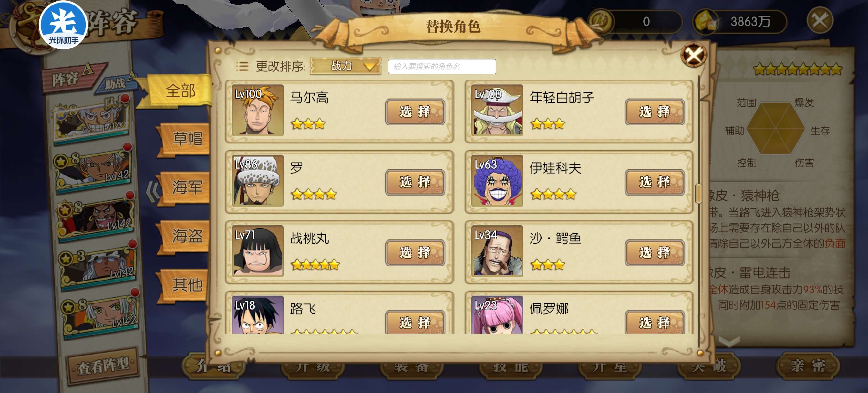
Task: Collapse side panel with left chevron arrows
Action: [x=153, y=192]
